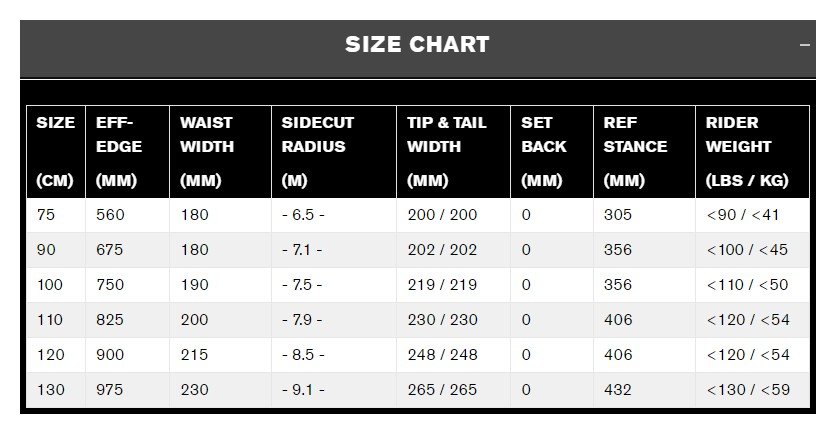The height and width of the screenshot is (435, 837).
Task: Select the TIP & TAIL WIDTH header
Action: point(454,152)
